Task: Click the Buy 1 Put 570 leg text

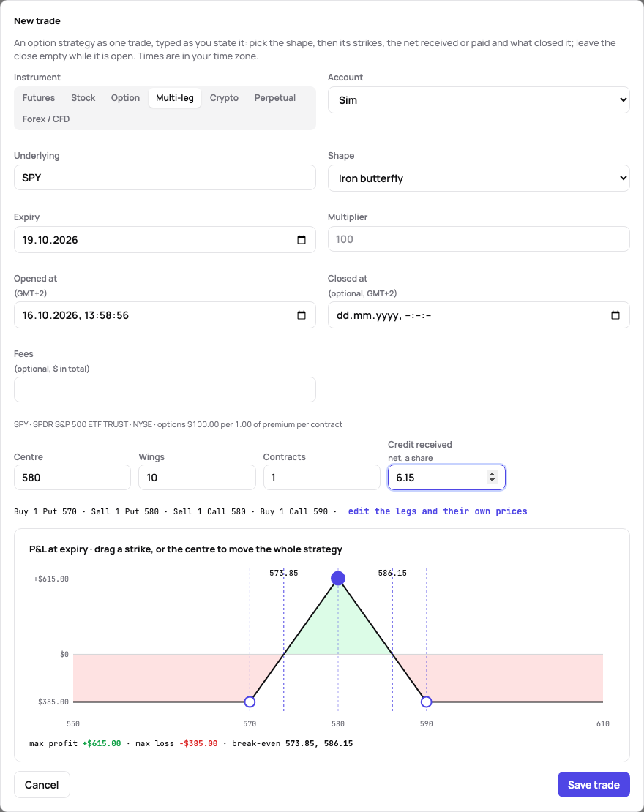Action: coord(45,511)
